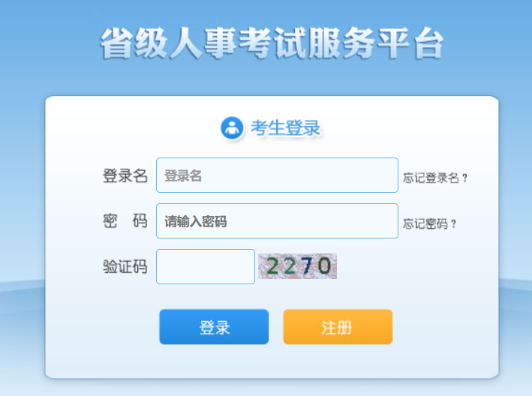Viewport: 532px width, 396px height.
Task: Click the dark blue digit 7 in captcha
Action: click(x=307, y=265)
